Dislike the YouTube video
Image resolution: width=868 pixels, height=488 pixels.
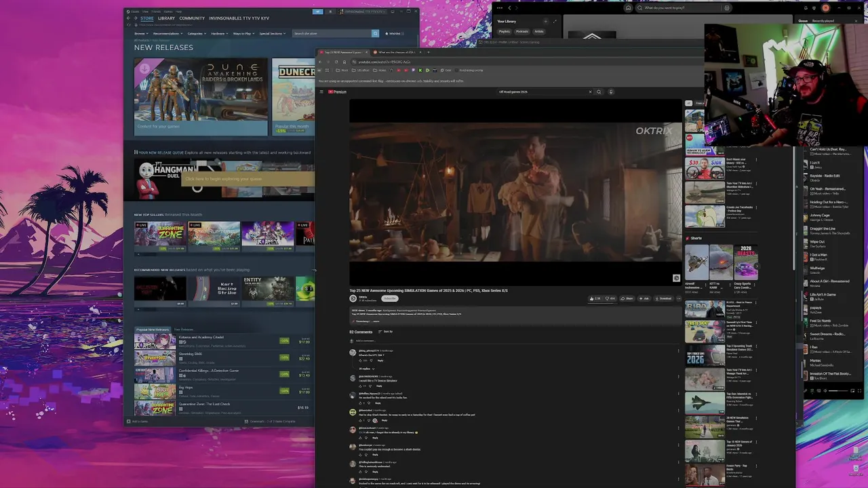tap(610, 298)
